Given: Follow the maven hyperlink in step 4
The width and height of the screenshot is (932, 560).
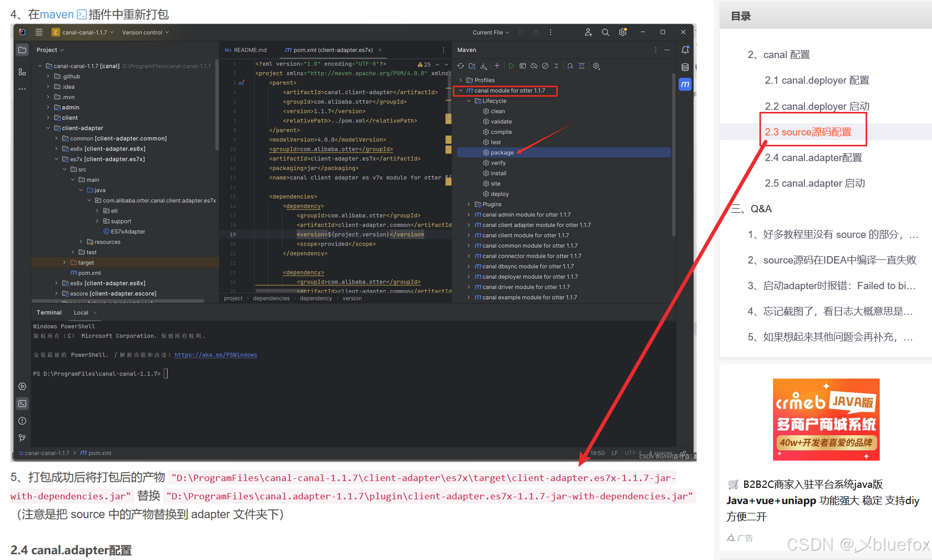Looking at the screenshot, I should pos(58,15).
